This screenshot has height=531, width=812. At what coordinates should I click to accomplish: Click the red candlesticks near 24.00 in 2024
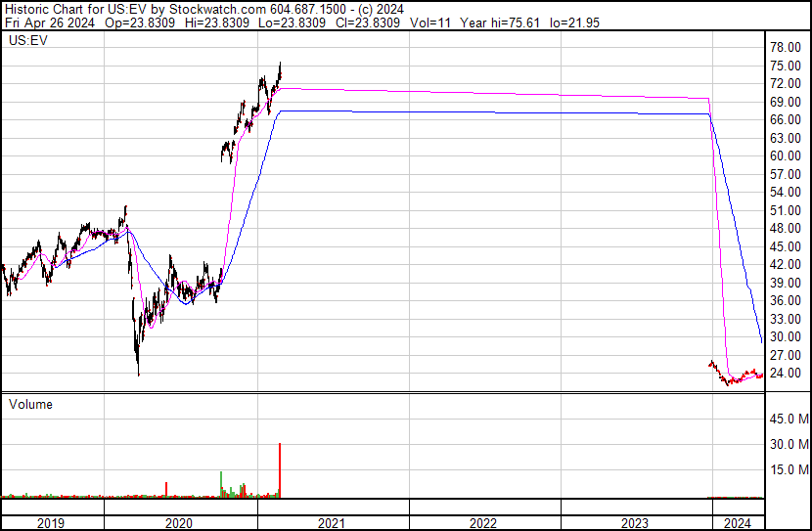(736, 374)
